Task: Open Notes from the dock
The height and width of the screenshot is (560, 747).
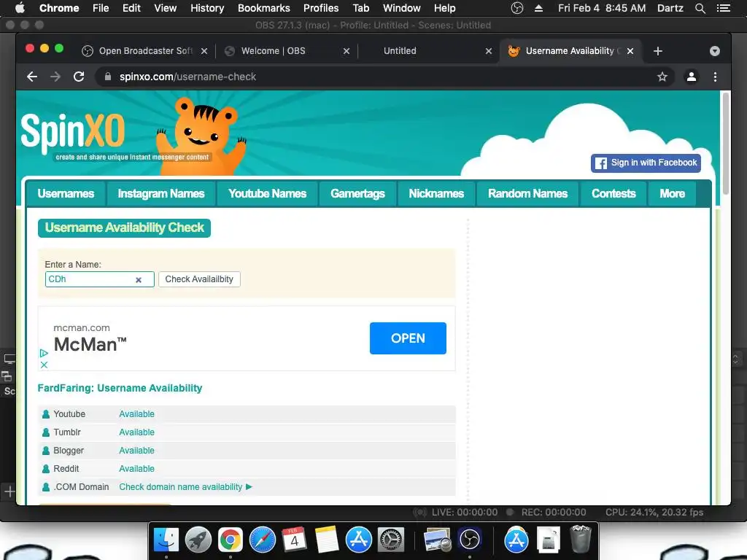Action: [326, 540]
